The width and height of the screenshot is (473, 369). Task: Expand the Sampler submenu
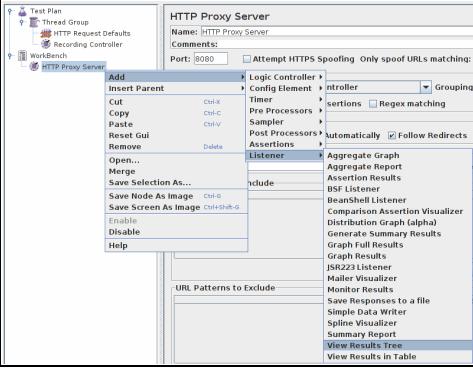(x=285, y=122)
